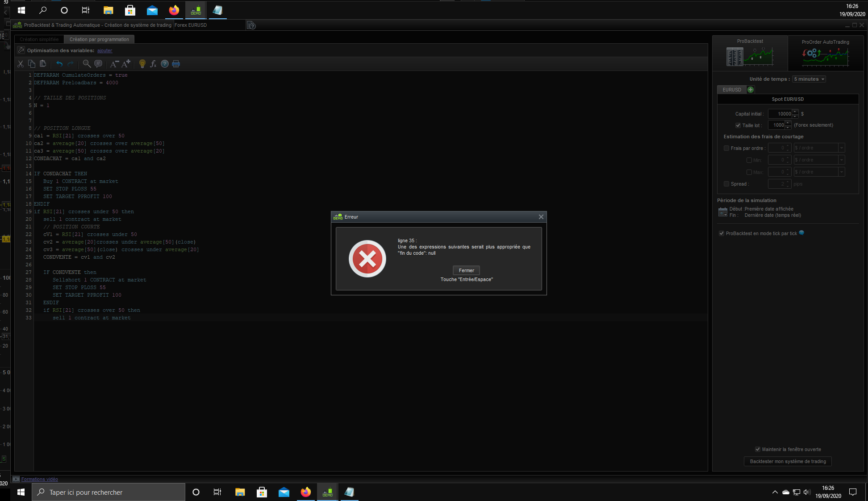Image resolution: width=868 pixels, height=501 pixels.
Task: Expand Frais par ordre unit dropdown
Action: pos(841,148)
